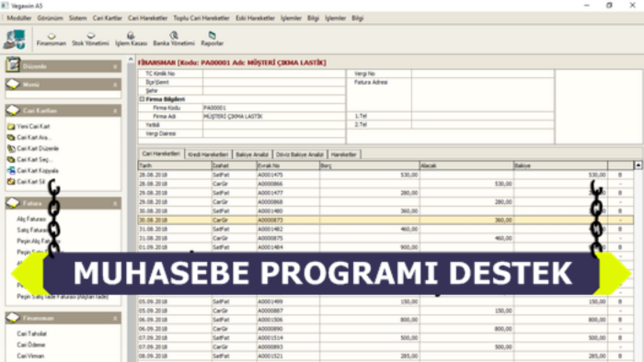
Task: Click the Cari Kart Ara icon
Action: (x=11, y=137)
